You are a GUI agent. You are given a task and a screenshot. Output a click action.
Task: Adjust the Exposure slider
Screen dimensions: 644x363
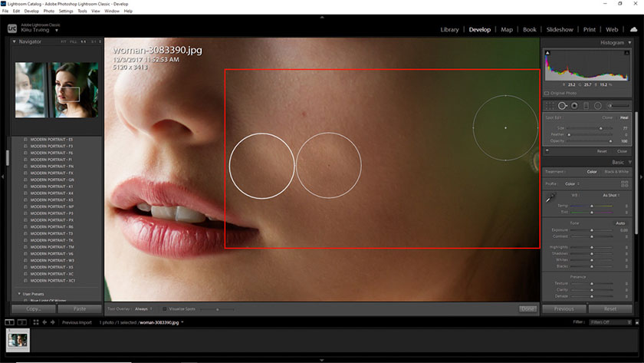point(591,230)
